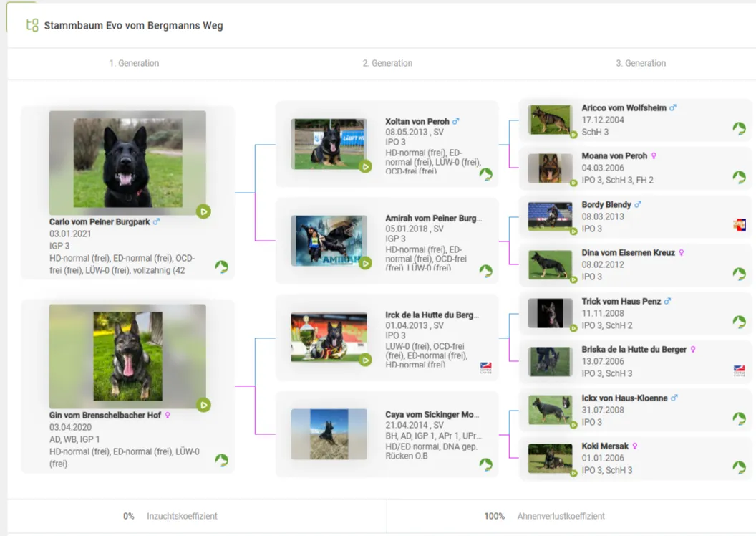Click the pedigree tree icon beside Stammbaum title
The image size is (756, 536).
pos(31,25)
